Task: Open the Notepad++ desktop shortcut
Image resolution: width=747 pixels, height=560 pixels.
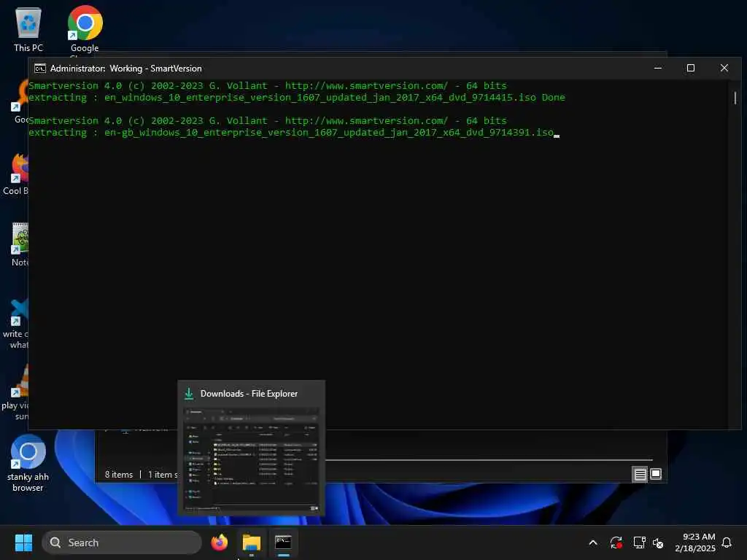Action: [19, 244]
